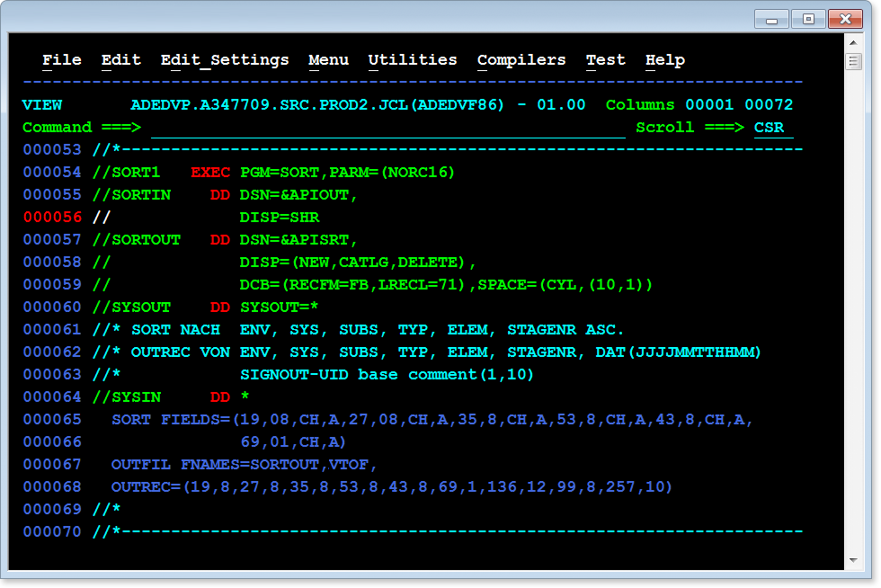
Task: Click the vertical scrollbar thumb
Action: point(853,61)
